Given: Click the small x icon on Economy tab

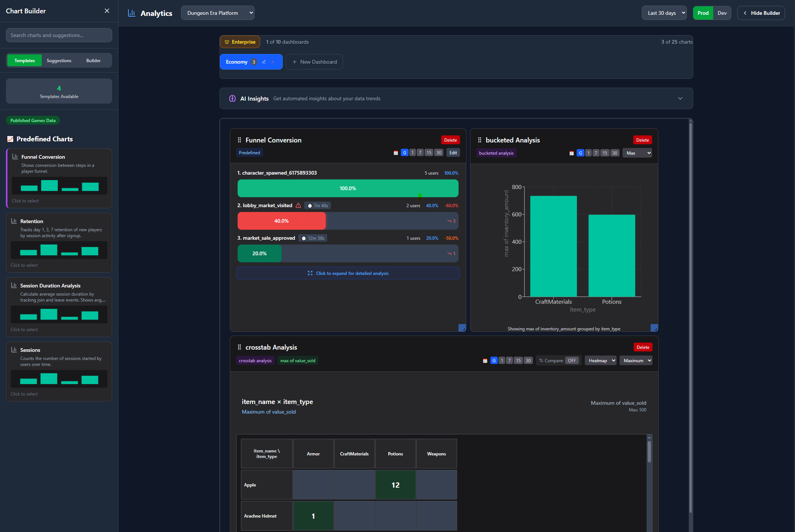Looking at the screenshot, I should [x=273, y=62].
